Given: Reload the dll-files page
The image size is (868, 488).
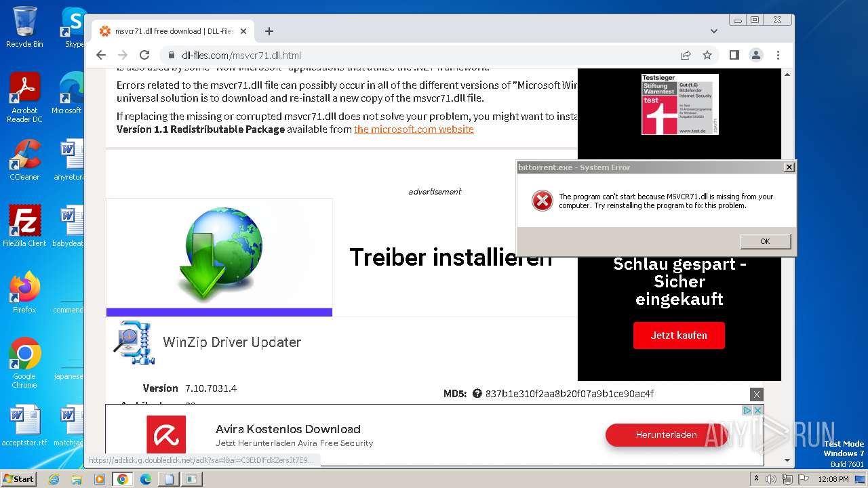Looking at the screenshot, I should point(144,55).
